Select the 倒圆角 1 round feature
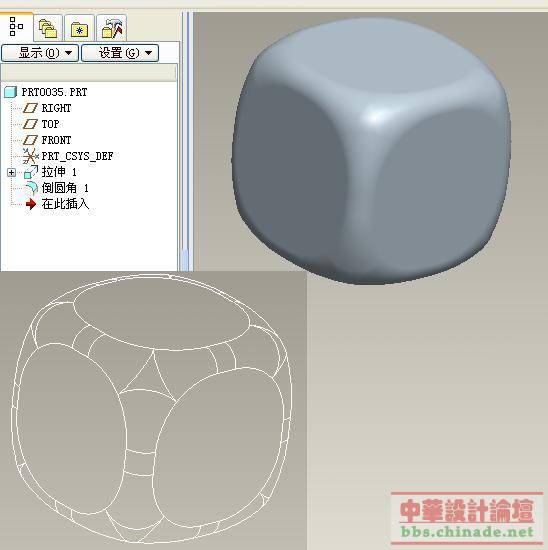Viewport: 548px width, 550px height. pos(65,188)
